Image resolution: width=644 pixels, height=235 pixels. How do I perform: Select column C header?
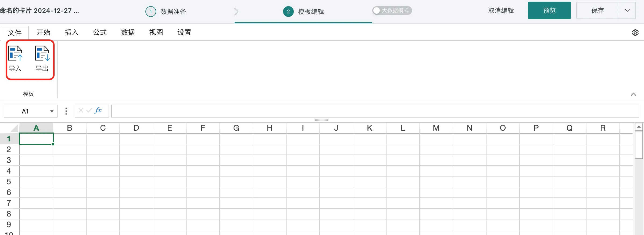tap(103, 128)
